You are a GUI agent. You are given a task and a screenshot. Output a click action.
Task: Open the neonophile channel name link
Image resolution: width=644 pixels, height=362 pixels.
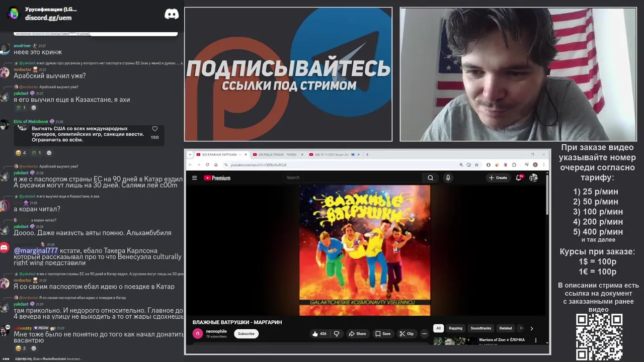click(x=216, y=331)
